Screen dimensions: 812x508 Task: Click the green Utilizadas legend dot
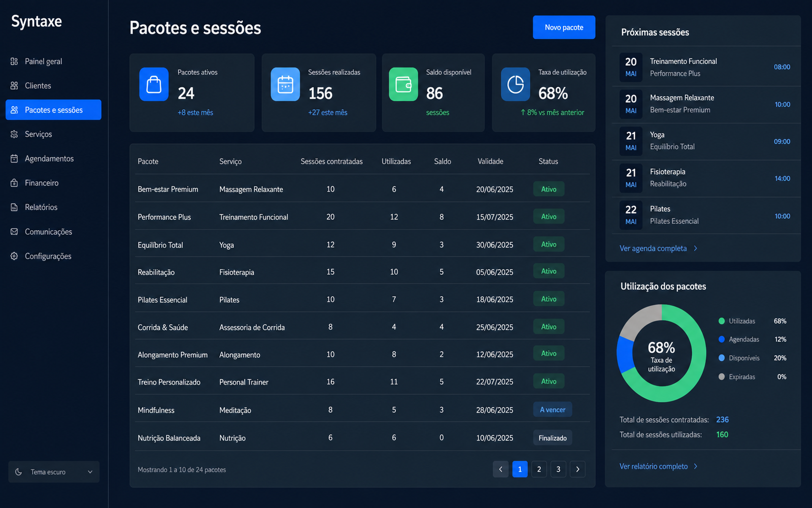[x=722, y=321]
